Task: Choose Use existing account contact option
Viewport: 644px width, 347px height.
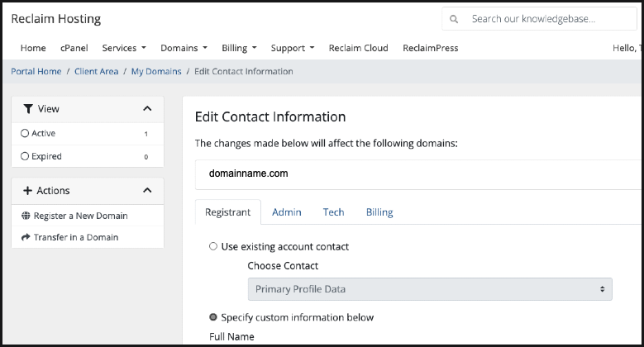Action: coord(213,246)
